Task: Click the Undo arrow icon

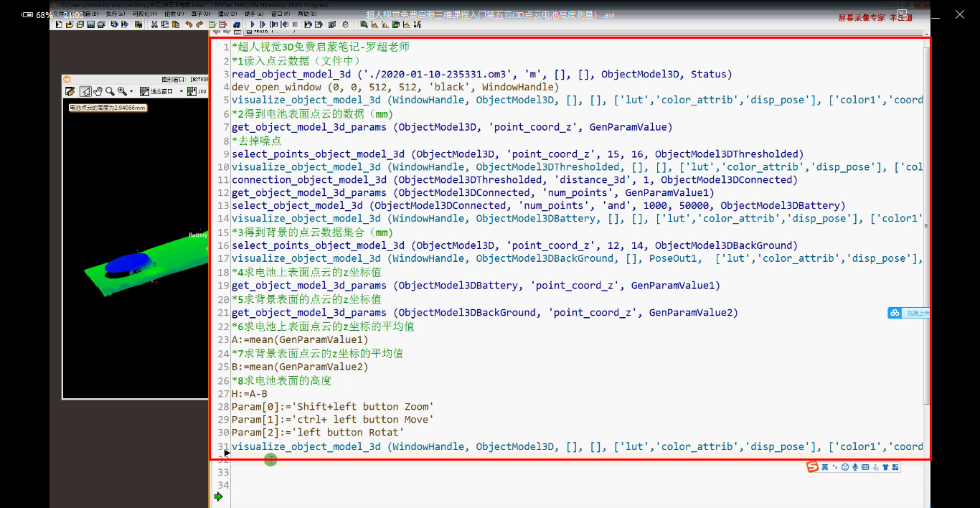Action: [x=189, y=24]
